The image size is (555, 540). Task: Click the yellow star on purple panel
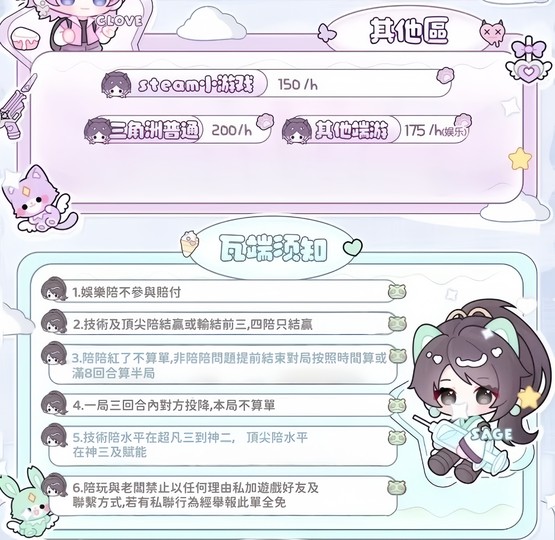click(x=520, y=159)
